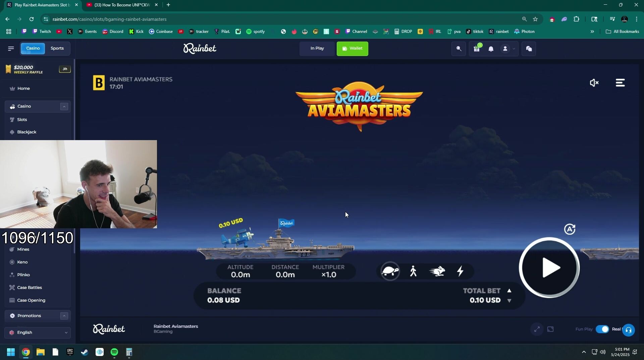Open the Coinbase bookmark
Viewport: 644px width, 360px height.
[x=161, y=32]
